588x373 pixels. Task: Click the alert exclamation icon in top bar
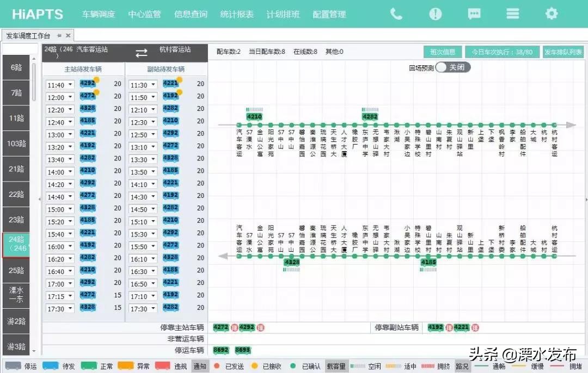pyautogui.click(x=435, y=14)
